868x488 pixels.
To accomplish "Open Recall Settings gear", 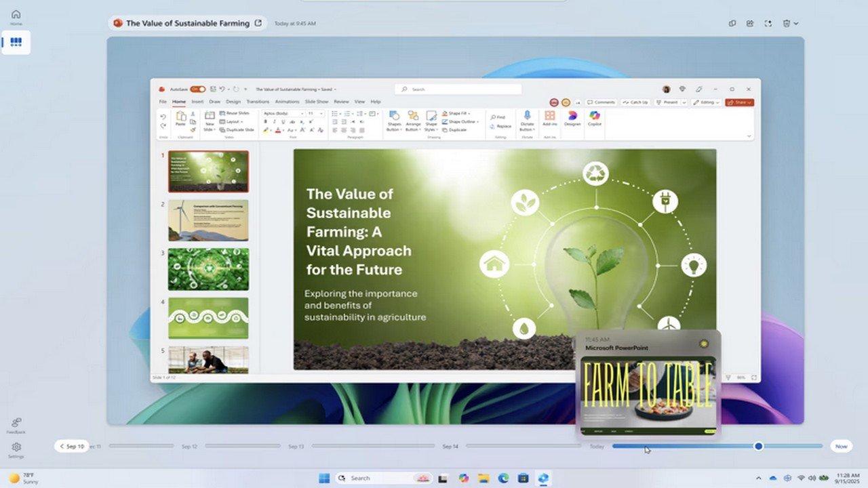I will pyautogui.click(x=16, y=448).
